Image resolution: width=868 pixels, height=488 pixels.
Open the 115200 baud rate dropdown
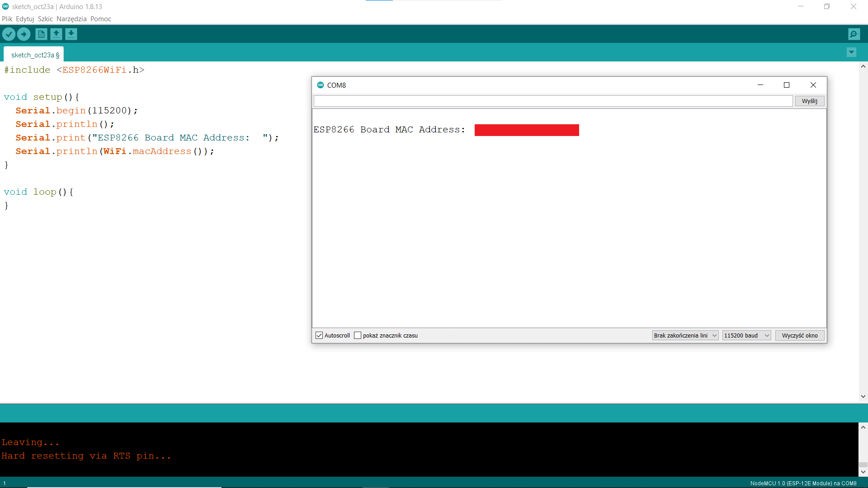click(x=746, y=335)
